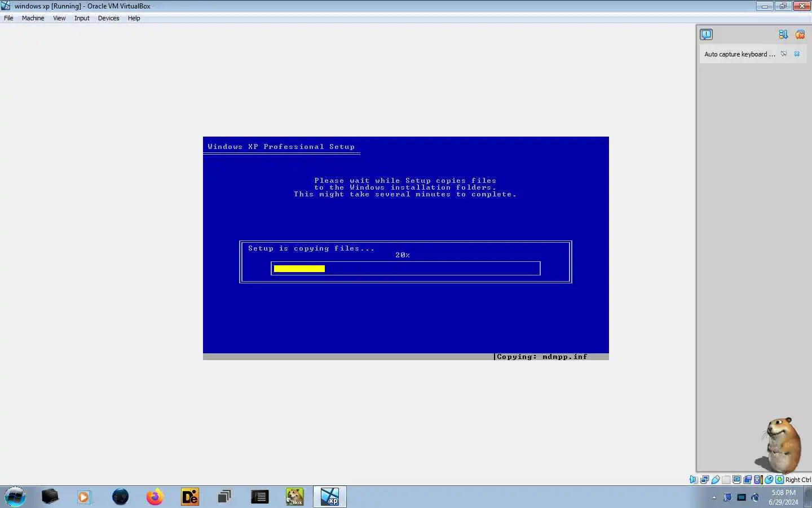Viewport: 812px width, 508px height.
Task: Minimize the VirtualBox VM window
Action: coord(765,6)
